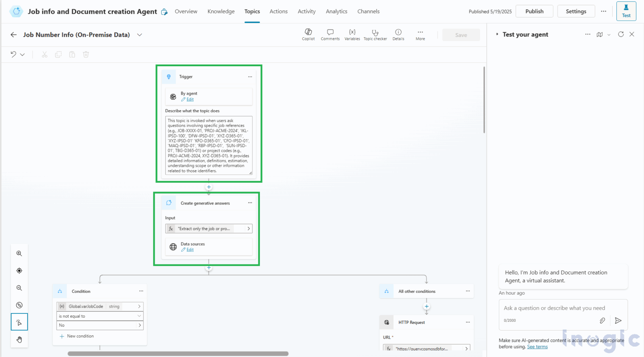Open Comments from the topic toolbar
This screenshot has height=357, width=644.
coord(330,34)
